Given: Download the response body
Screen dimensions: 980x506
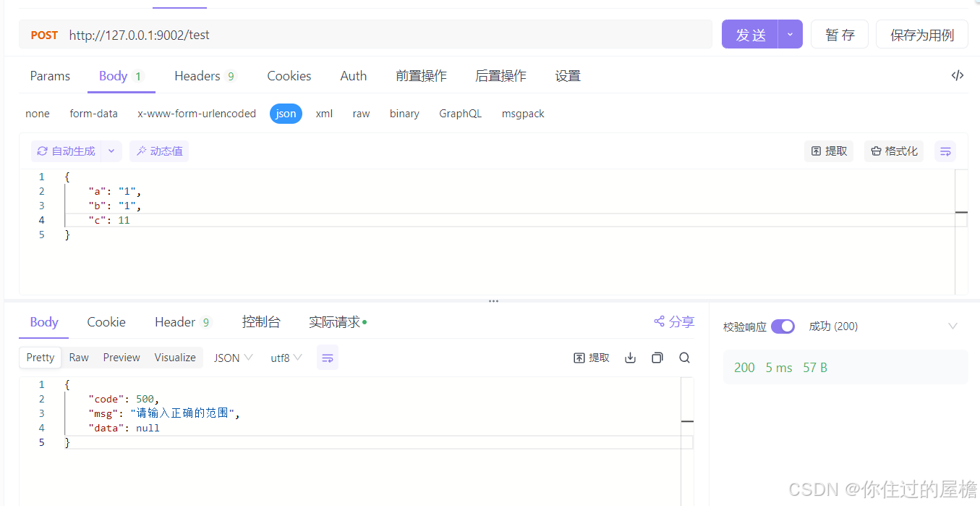Looking at the screenshot, I should pos(630,358).
